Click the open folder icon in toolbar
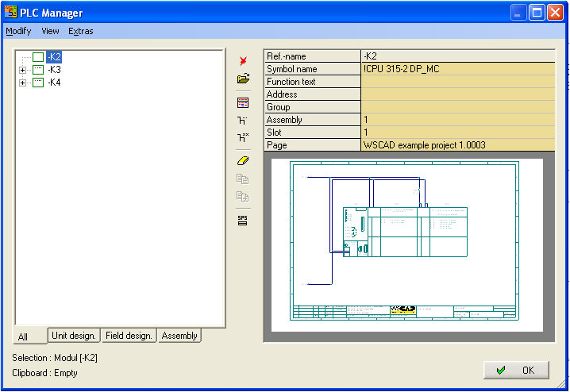This screenshot has height=392, width=570. point(243,79)
